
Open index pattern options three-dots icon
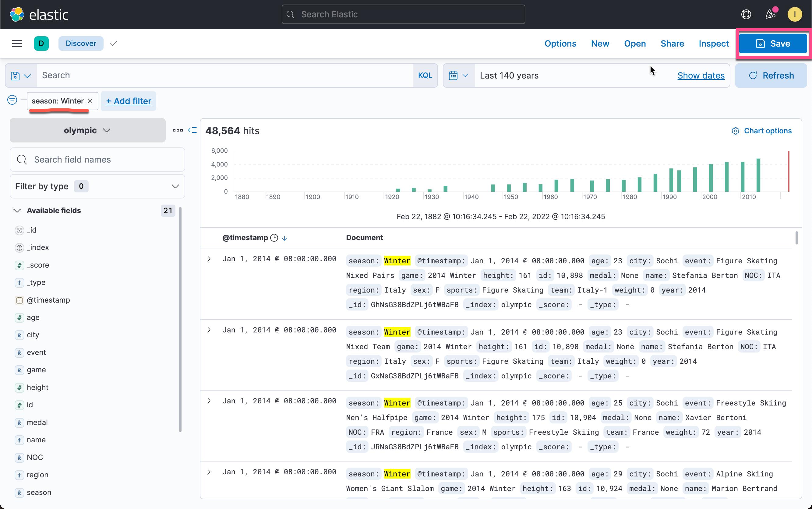point(178,130)
